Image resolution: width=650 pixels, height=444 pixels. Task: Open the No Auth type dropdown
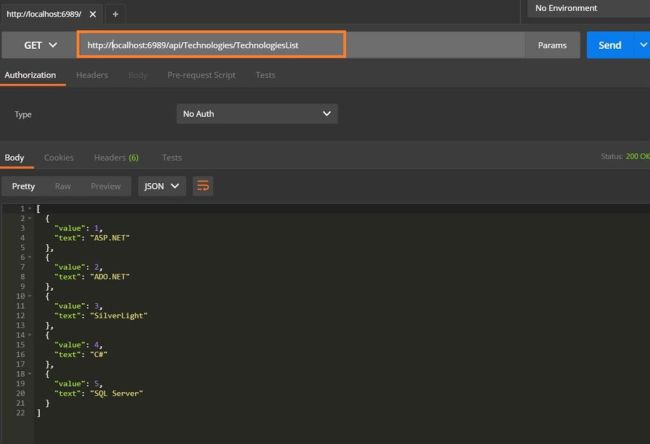point(257,114)
